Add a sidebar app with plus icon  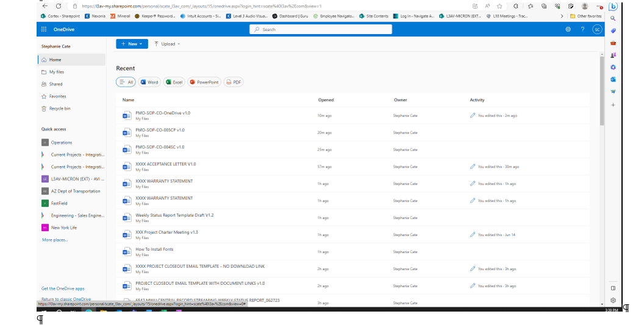point(613,105)
